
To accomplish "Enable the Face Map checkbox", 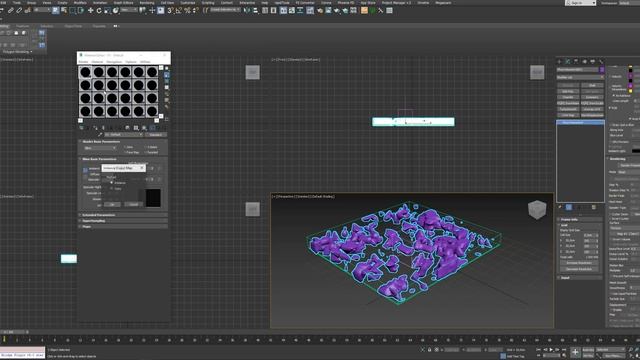I will click(x=125, y=152).
